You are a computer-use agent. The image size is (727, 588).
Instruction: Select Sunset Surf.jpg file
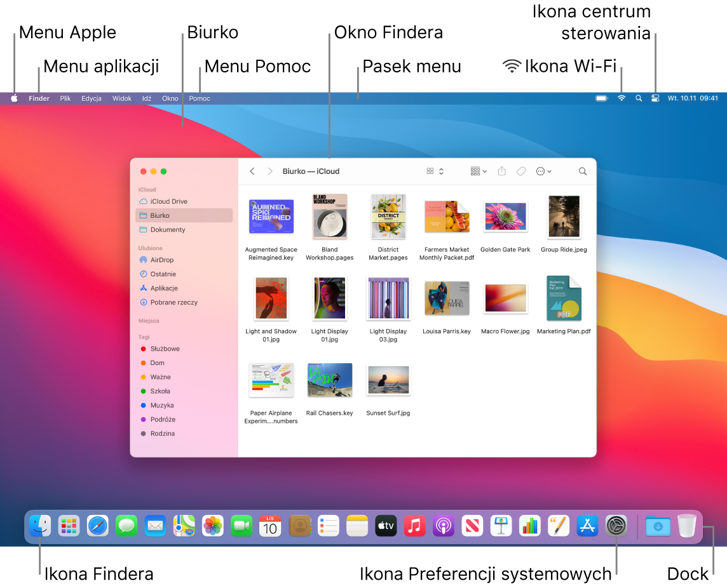click(388, 380)
